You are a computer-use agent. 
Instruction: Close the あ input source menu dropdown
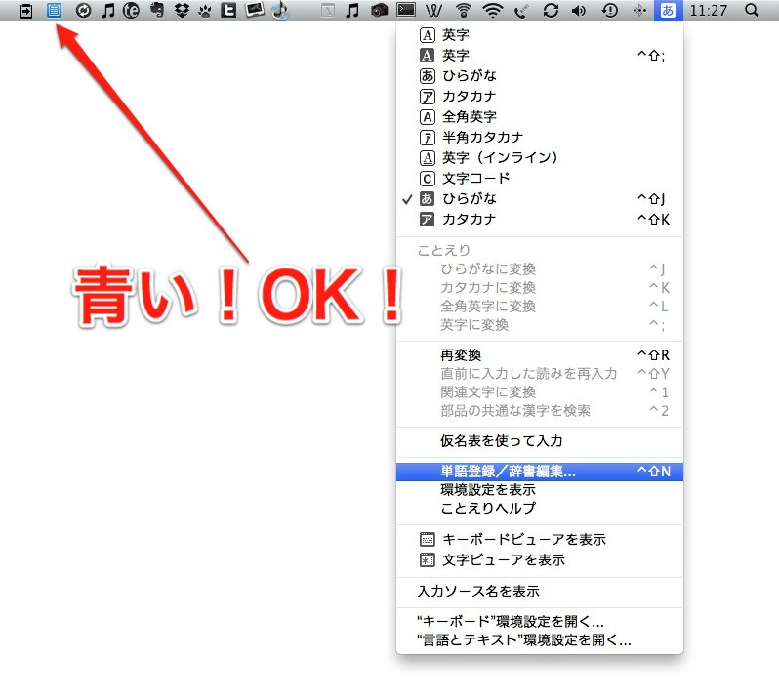pos(668,11)
